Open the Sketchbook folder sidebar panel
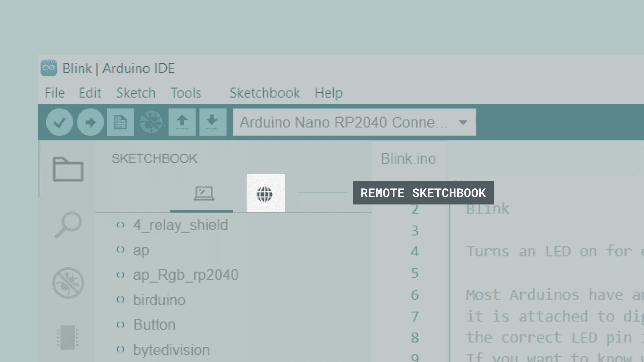This screenshot has width=644, height=362. [68, 169]
